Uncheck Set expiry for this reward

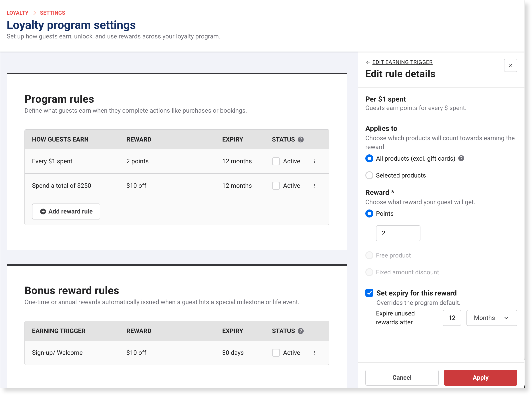369,293
